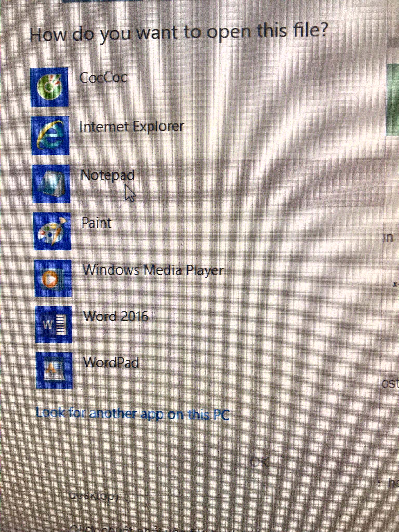Viewport: 399px width, 532px height.
Task: Select the WordPad label
Action: 111,362
